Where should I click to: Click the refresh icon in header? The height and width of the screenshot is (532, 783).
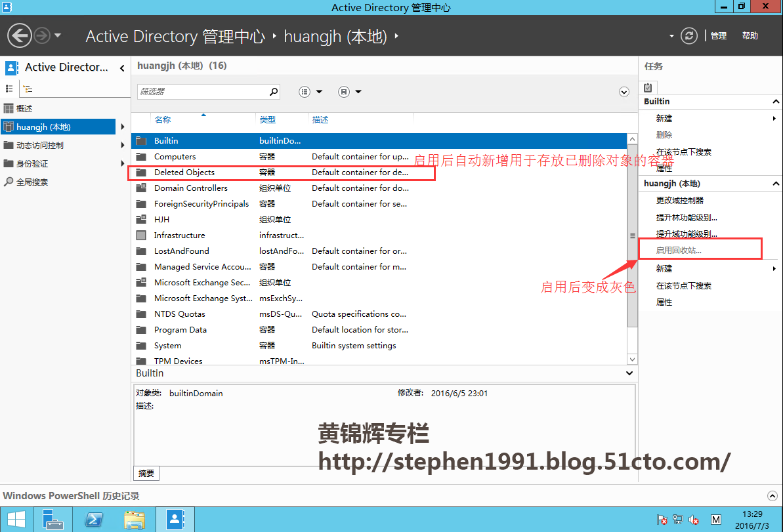688,36
